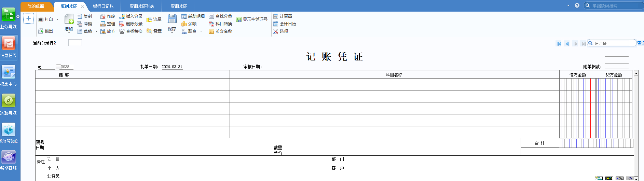Viewport: 644px width, 181px height.
Task: Click 备查 reference tool
Action: point(154,31)
